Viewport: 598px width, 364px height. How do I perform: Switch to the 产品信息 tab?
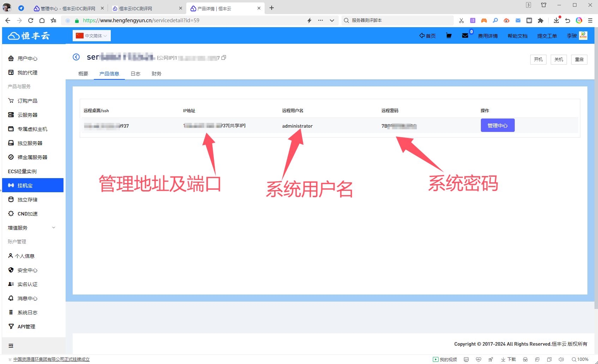109,74
